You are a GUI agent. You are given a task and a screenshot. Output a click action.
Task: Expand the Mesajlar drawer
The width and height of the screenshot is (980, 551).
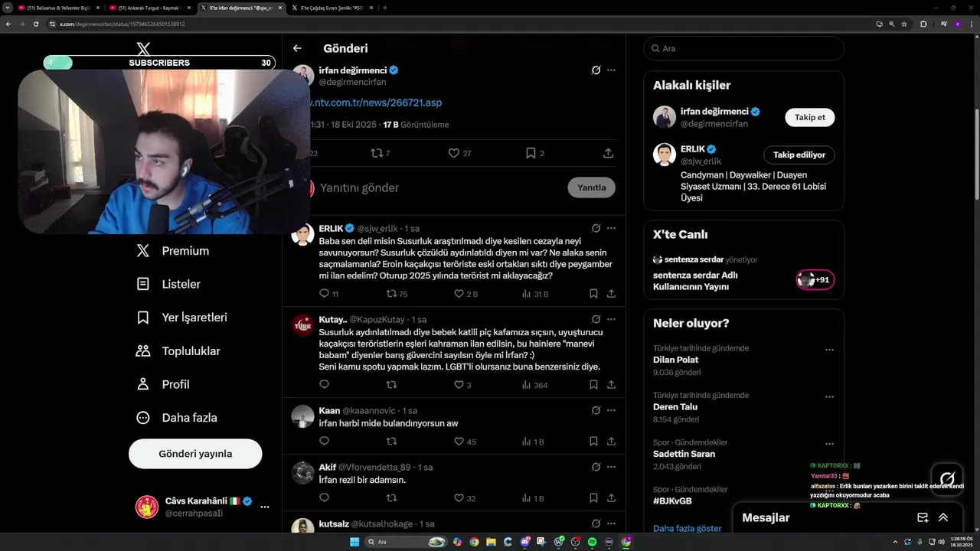click(x=943, y=517)
